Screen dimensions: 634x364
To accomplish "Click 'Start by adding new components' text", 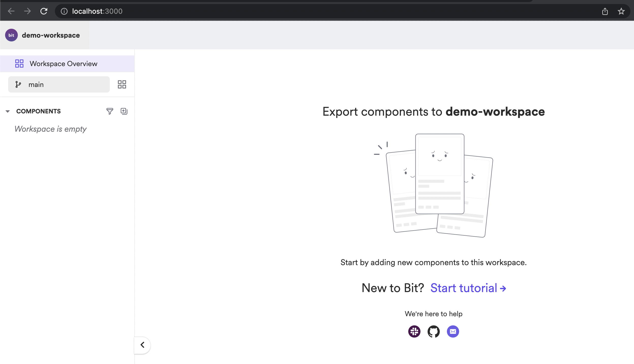I will point(434,262).
